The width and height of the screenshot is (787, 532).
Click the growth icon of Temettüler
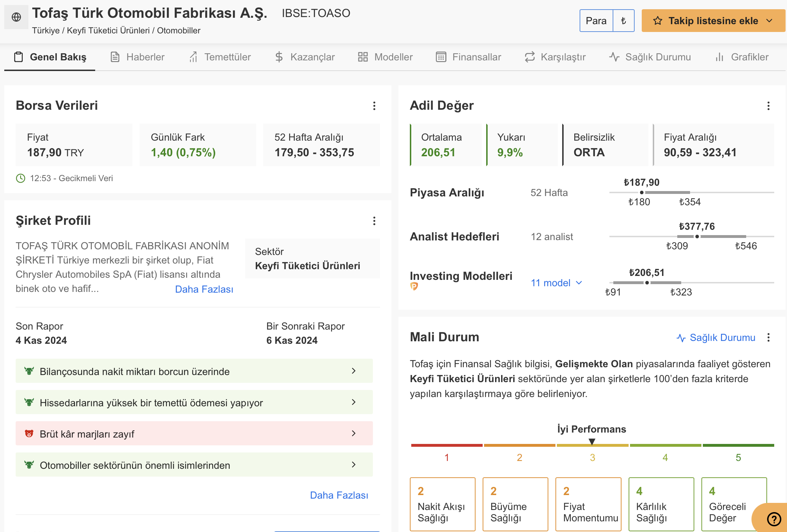[x=193, y=57]
